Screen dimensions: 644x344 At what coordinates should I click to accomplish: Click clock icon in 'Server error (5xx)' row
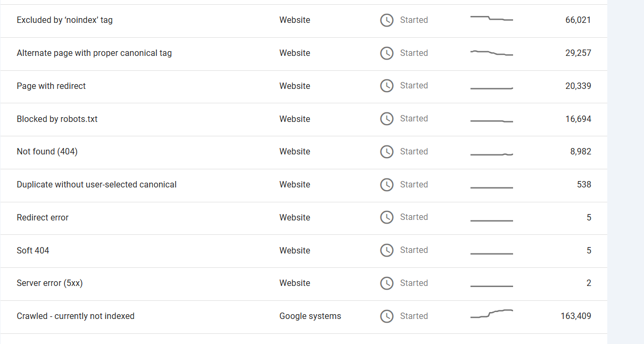386,283
